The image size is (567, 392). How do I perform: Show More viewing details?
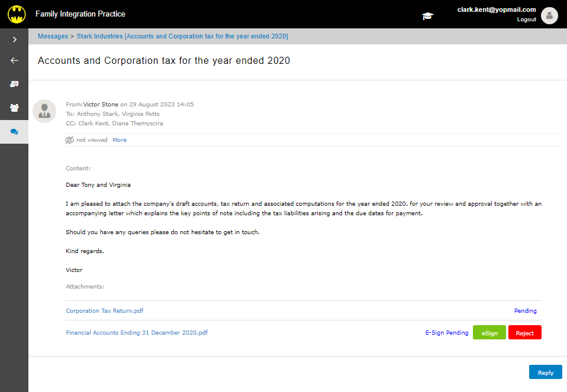click(x=120, y=140)
